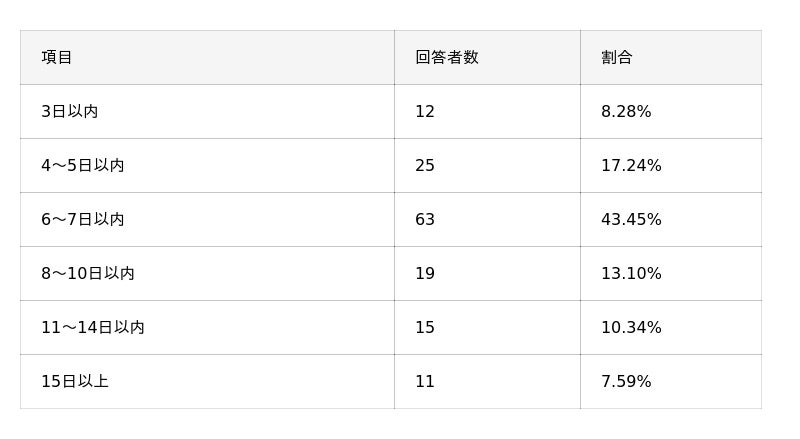Click the respondent count 12 cell
The width and height of the screenshot is (800, 439).
425,112
